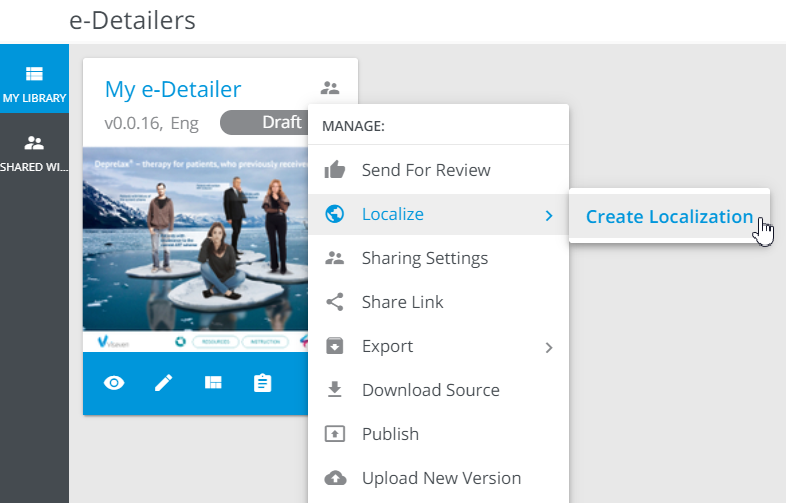Screen dimensions: 786x503
Task: Select Create Localization from submenu
Action: pyautogui.click(x=668, y=217)
